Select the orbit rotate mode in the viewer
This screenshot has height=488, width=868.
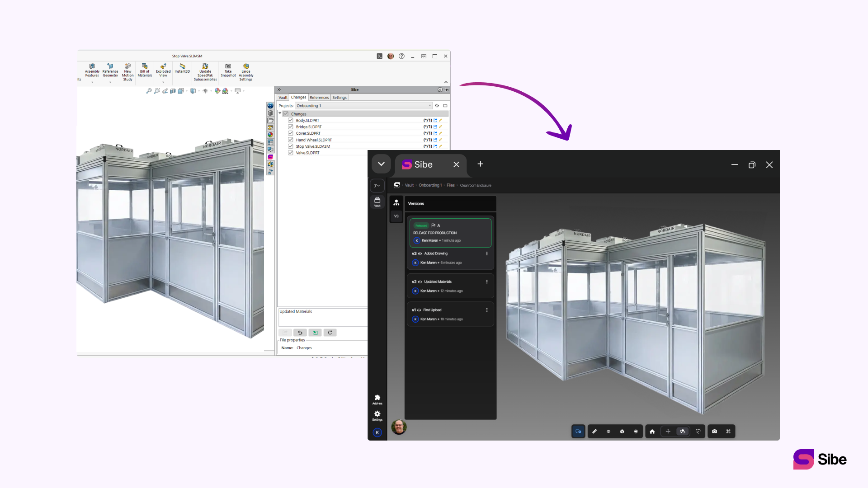683,432
